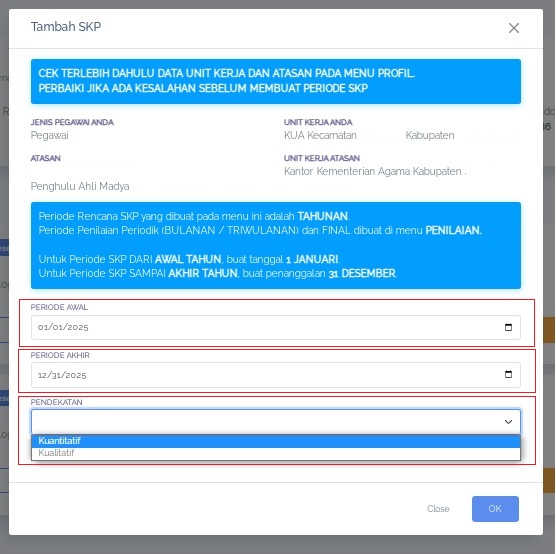Click the PENDEKATAN field label
Viewport: 556px width, 554px height.
56,402
